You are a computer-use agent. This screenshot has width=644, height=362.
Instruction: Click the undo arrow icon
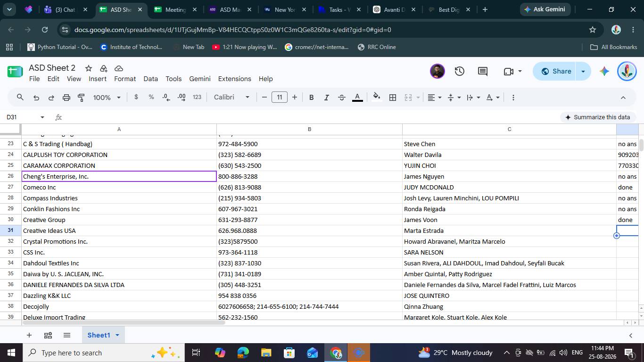[36, 98]
